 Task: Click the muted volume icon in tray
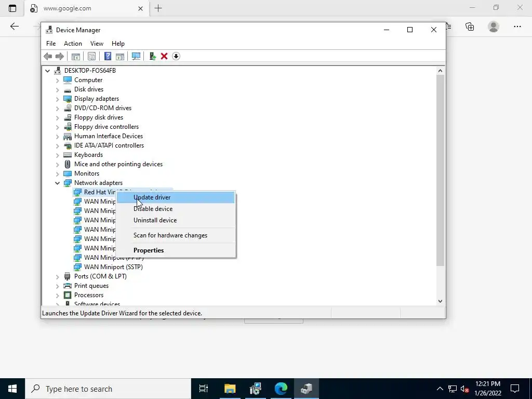[x=465, y=389]
